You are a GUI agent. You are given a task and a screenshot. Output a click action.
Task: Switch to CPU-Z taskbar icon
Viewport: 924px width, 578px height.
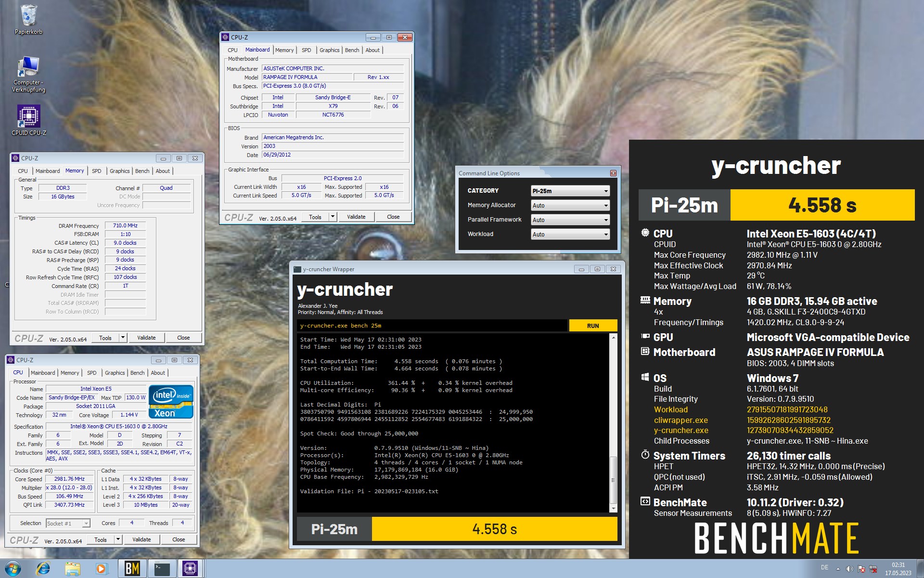[x=191, y=569]
